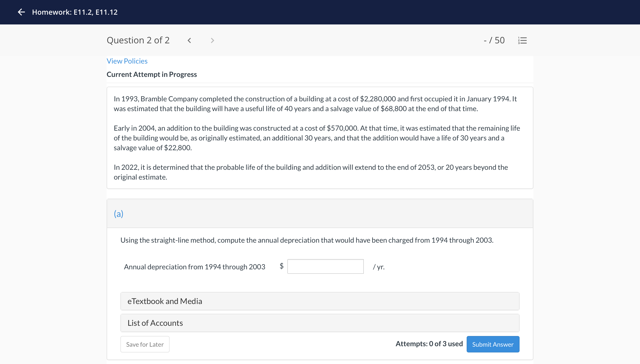Click Homework: E11.2, E11.12 title
This screenshot has width=640, height=364.
pos(75,12)
